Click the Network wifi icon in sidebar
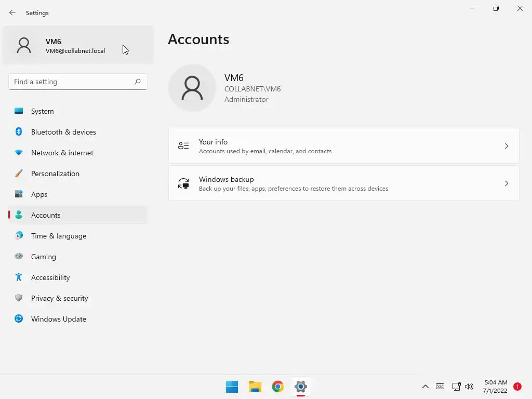The height and width of the screenshot is (399, 532). [19, 152]
